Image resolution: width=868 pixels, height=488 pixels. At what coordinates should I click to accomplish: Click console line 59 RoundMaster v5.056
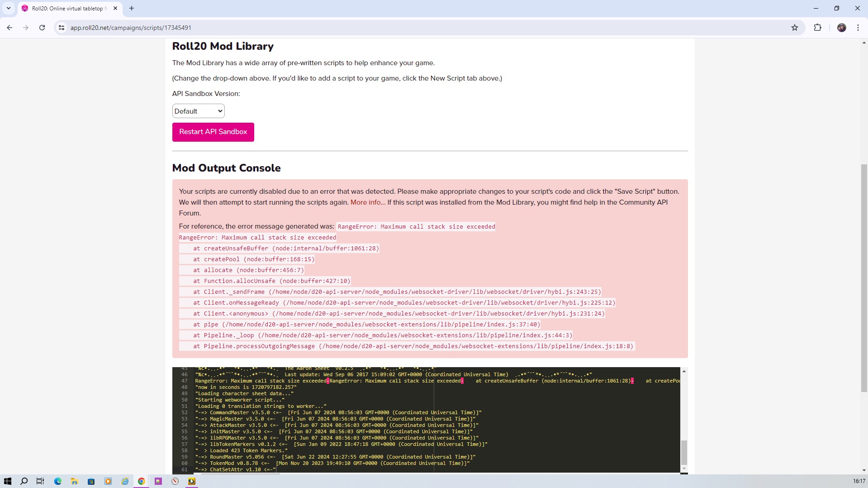(335, 457)
